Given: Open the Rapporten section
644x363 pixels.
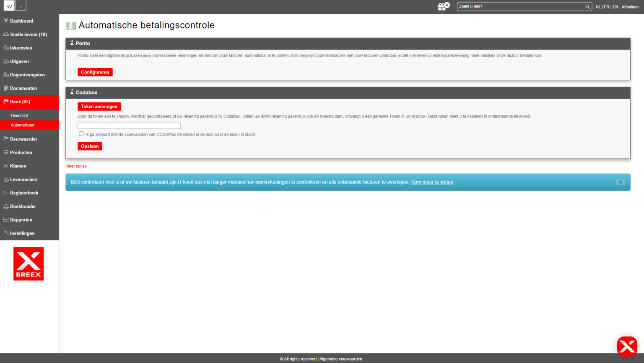Looking at the screenshot, I should pos(21,220).
